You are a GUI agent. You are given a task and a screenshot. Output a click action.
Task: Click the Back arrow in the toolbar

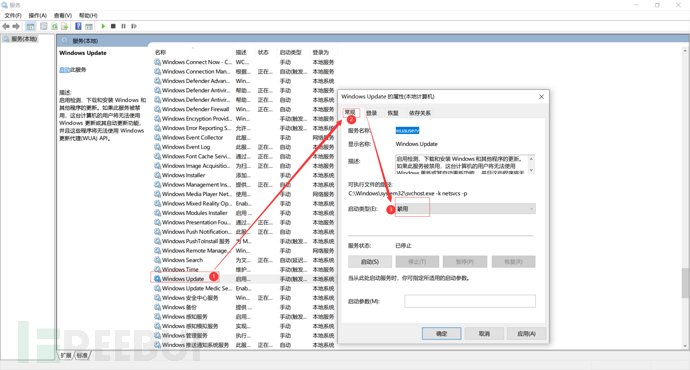coord(6,26)
